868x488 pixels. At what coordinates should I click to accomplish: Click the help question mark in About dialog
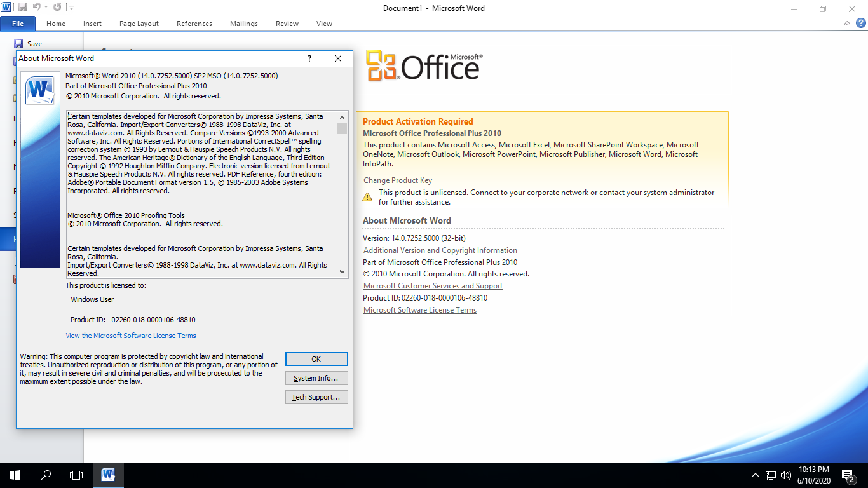pyautogui.click(x=309, y=58)
